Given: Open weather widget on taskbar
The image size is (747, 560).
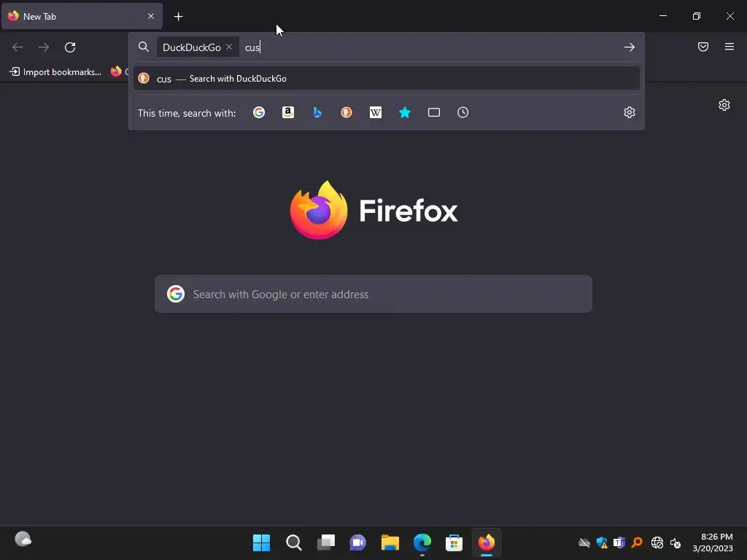Looking at the screenshot, I should pyautogui.click(x=23, y=540).
